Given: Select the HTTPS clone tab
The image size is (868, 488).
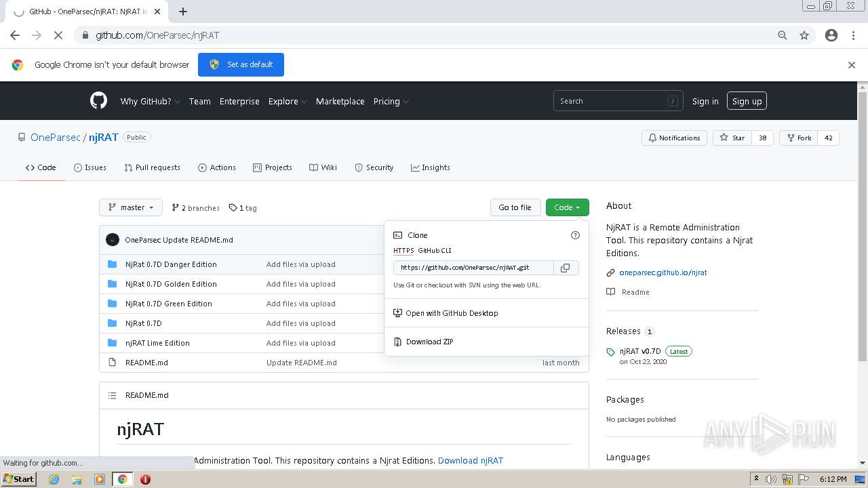Looking at the screenshot, I should point(403,251).
